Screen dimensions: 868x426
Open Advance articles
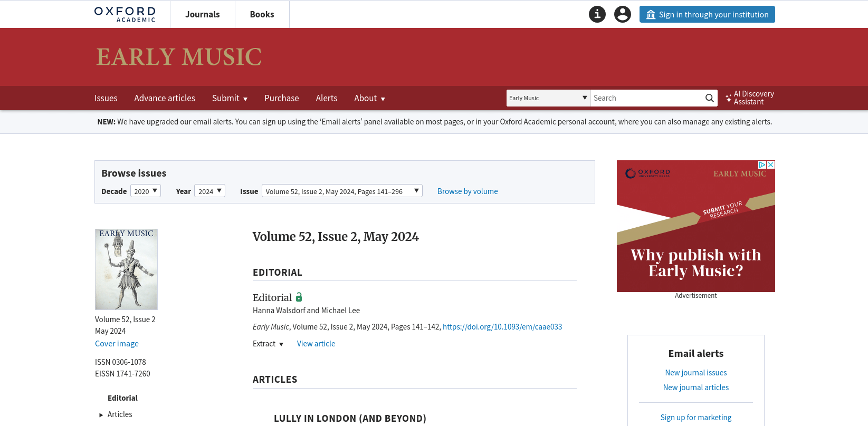165,98
